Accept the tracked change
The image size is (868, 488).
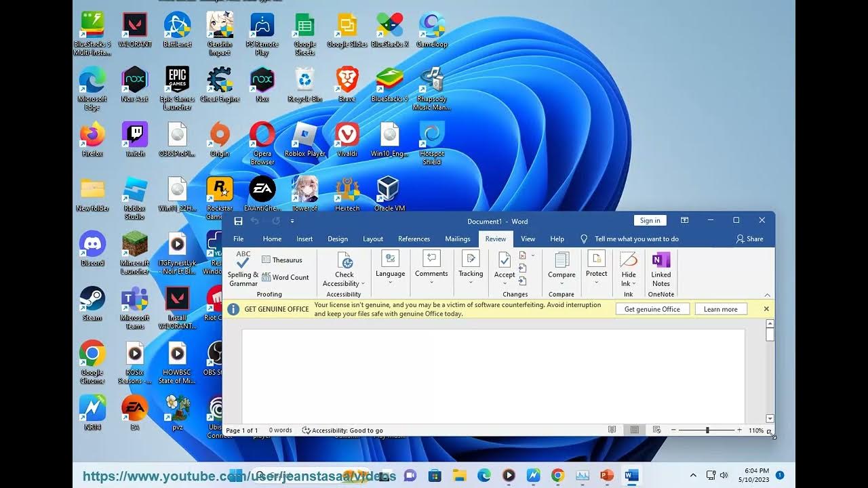pyautogui.click(x=505, y=266)
